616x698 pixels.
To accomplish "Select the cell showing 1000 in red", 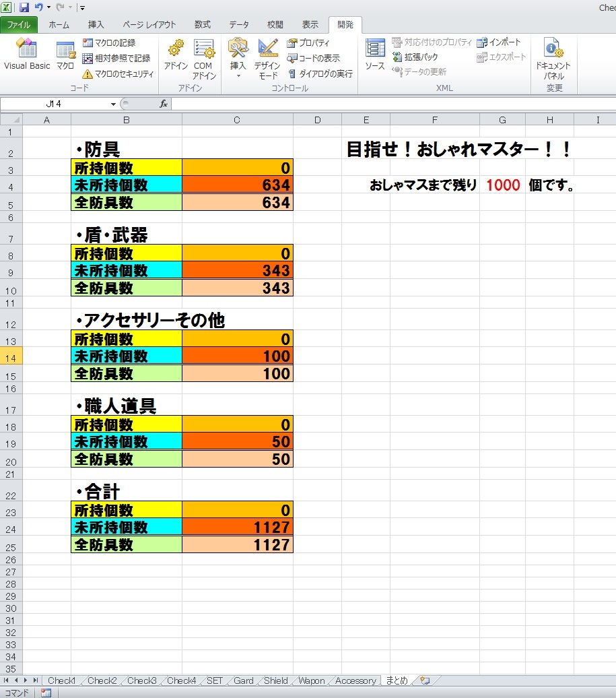I will point(503,185).
